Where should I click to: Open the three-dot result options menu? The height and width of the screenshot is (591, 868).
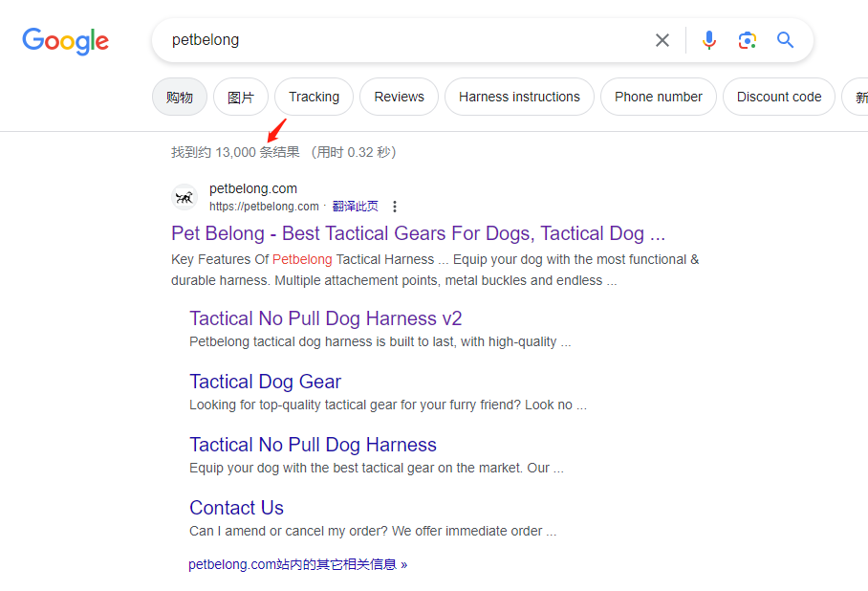pyautogui.click(x=395, y=207)
